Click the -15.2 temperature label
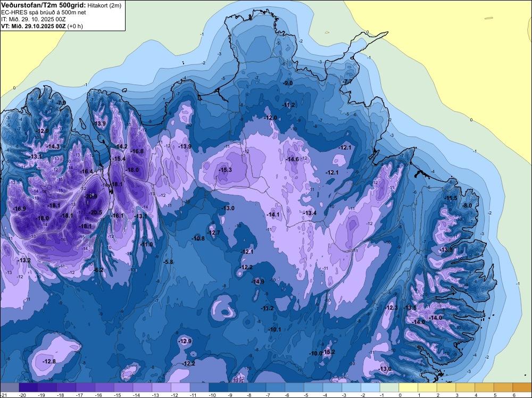532x398 pixels. click(329, 352)
